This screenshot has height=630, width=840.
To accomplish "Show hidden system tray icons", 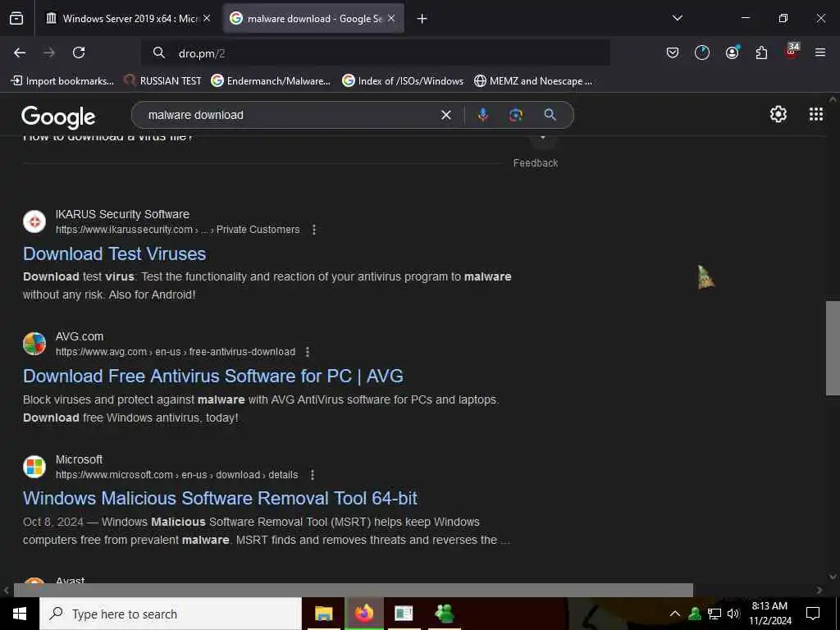I will click(675, 614).
